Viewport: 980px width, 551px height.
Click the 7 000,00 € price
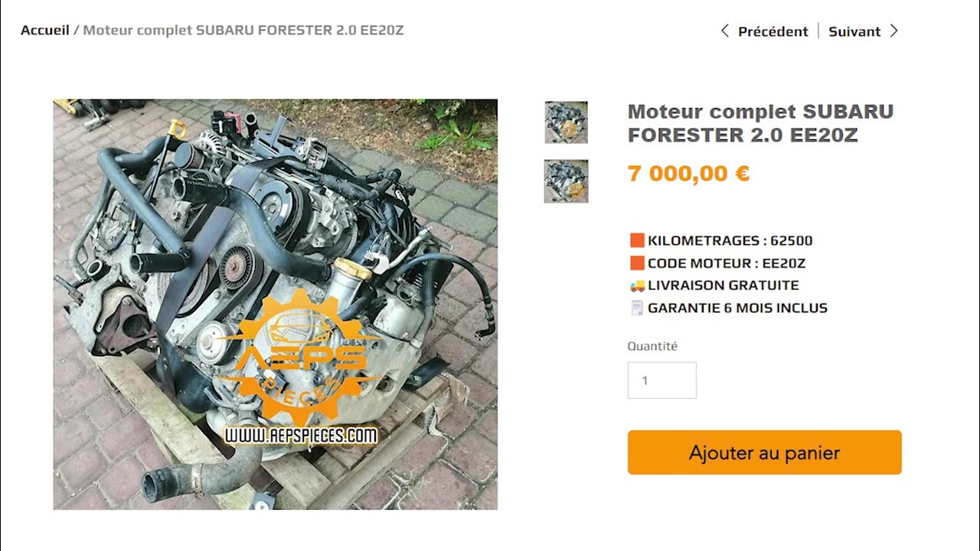(x=688, y=174)
